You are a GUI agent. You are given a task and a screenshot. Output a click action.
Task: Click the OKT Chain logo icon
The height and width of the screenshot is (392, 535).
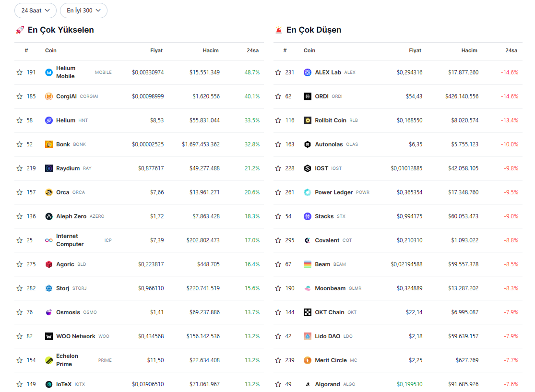pyautogui.click(x=308, y=312)
